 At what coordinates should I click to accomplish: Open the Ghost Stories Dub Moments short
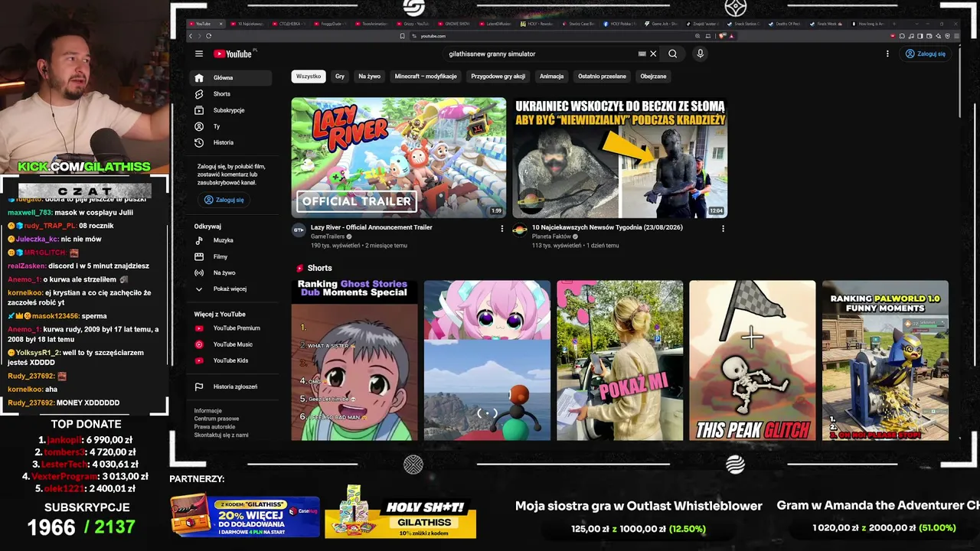(354, 360)
